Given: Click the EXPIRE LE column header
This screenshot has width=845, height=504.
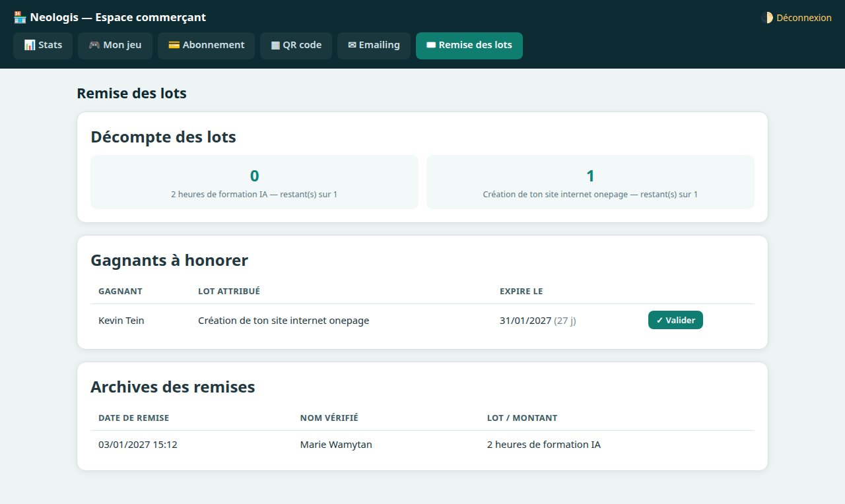Looking at the screenshot, I should tap(522, 291).
